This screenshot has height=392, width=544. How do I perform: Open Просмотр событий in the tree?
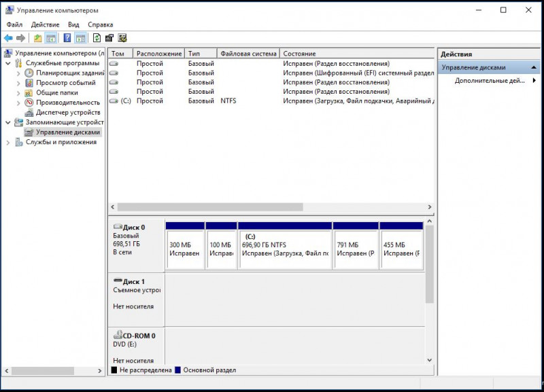(x=65, y=83)
